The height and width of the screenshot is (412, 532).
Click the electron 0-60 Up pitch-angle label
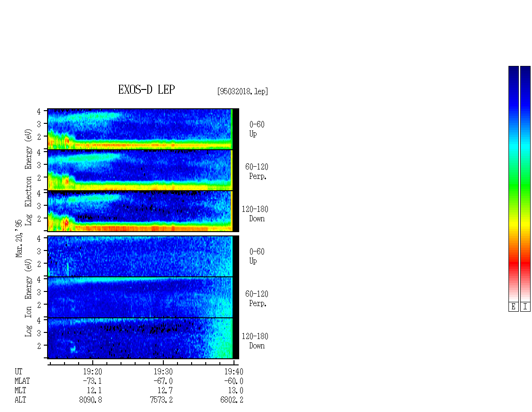[257, 129]
